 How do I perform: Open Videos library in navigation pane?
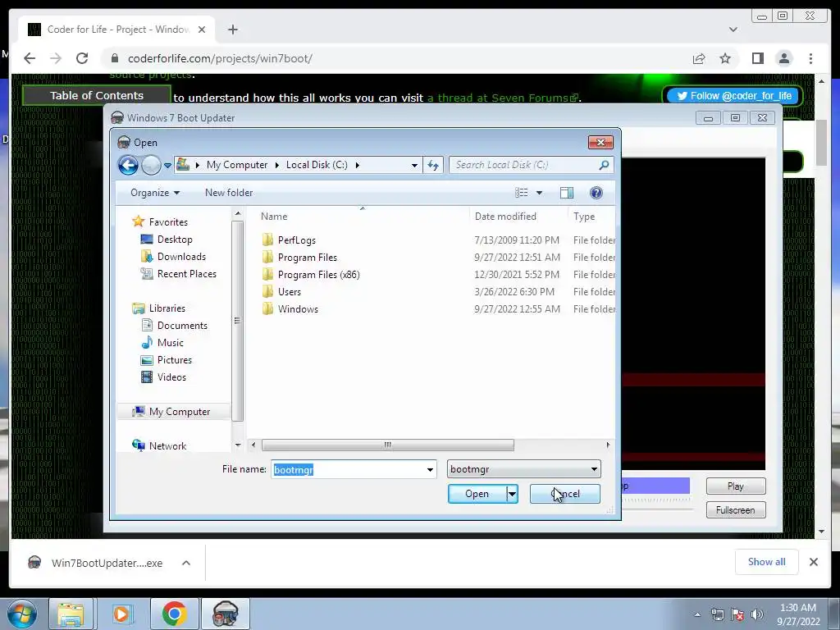pos(171,377)
